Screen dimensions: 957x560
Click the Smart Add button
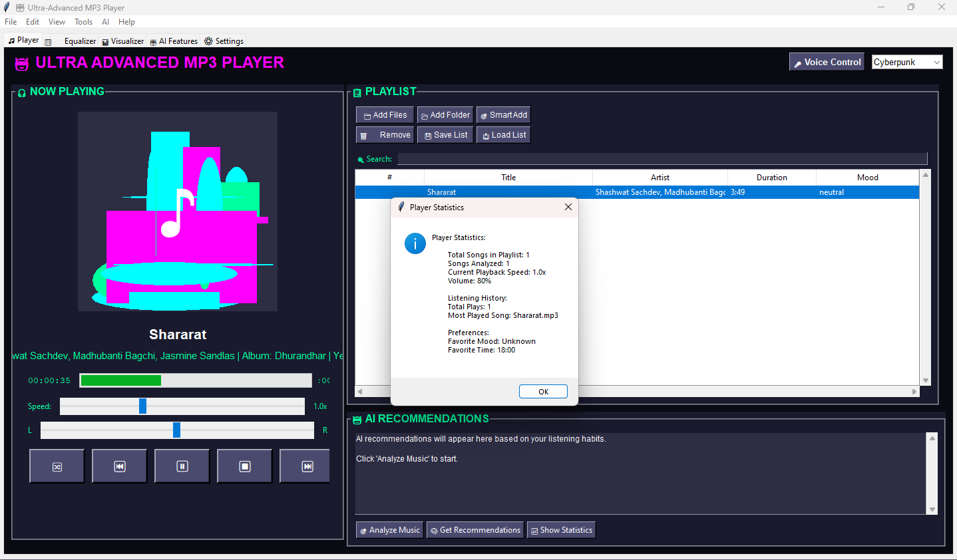[503, 115]
